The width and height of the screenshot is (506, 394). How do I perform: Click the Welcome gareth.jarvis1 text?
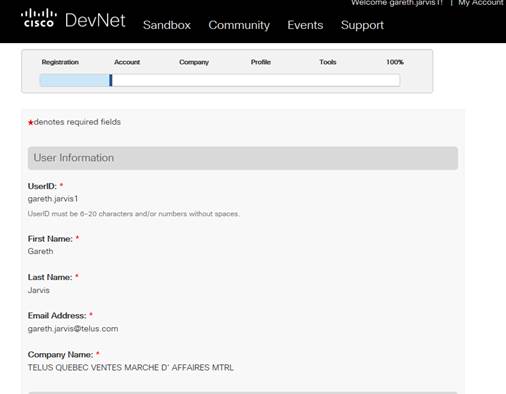pos(397,3)
